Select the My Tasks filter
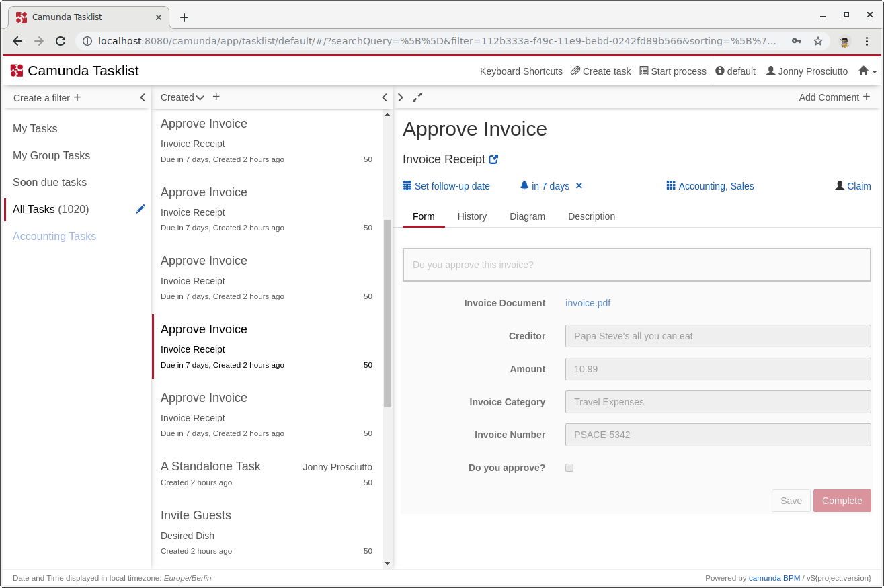884x588 pixels. tap(35, 128)
